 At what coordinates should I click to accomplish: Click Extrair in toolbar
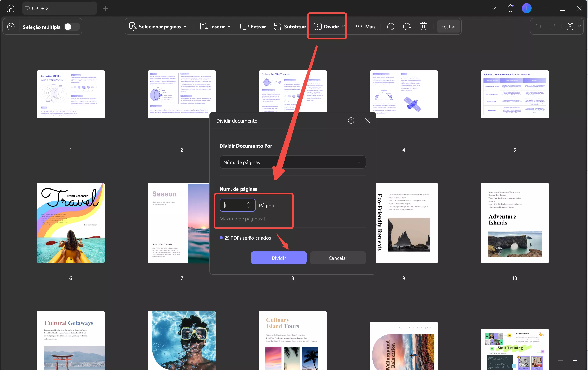coord(253,26)
